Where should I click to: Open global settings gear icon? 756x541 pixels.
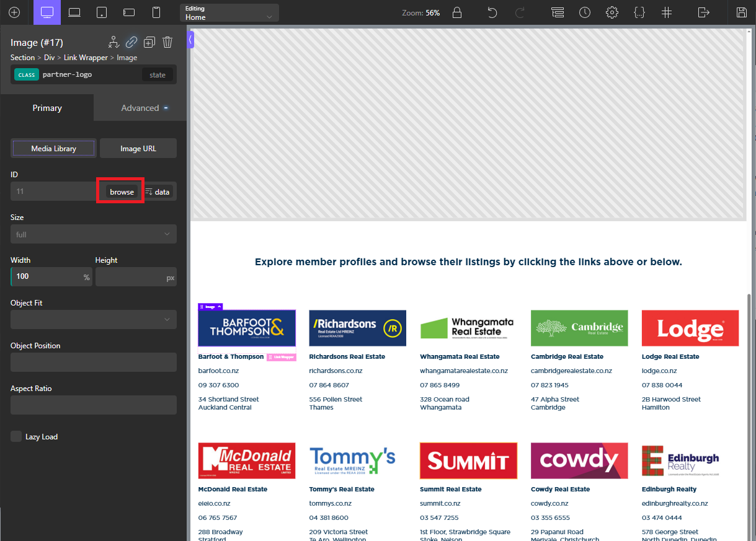click(x=612, y=12)
